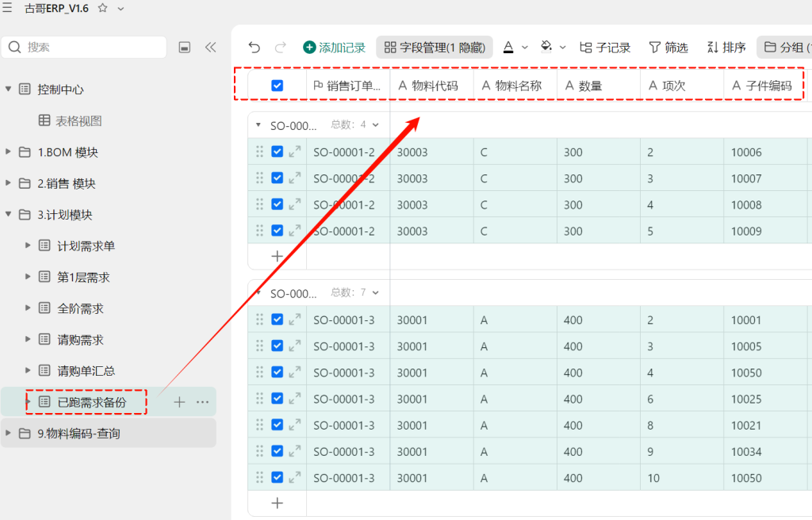Apply fill color bucket icon

(546, 47)
